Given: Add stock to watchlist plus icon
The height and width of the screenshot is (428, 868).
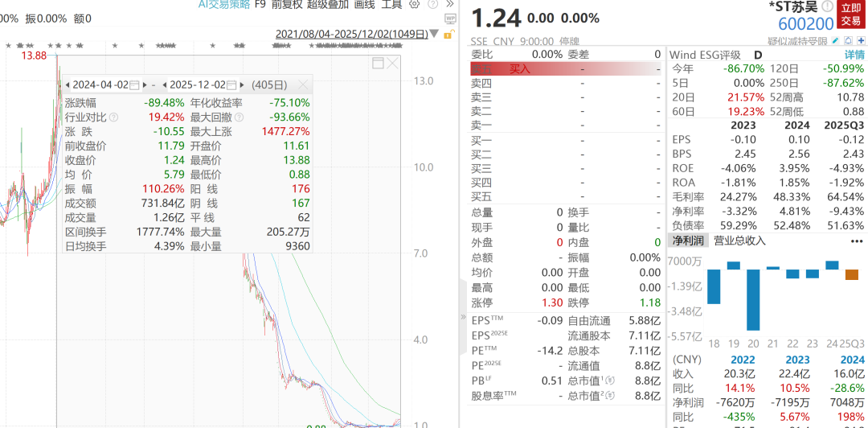Looking at the screenshot, I should click(x=861, y=41).
